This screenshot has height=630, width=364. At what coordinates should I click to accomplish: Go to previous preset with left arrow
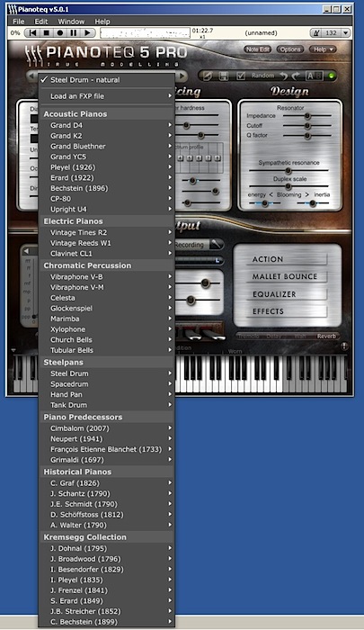click(31, 76)
